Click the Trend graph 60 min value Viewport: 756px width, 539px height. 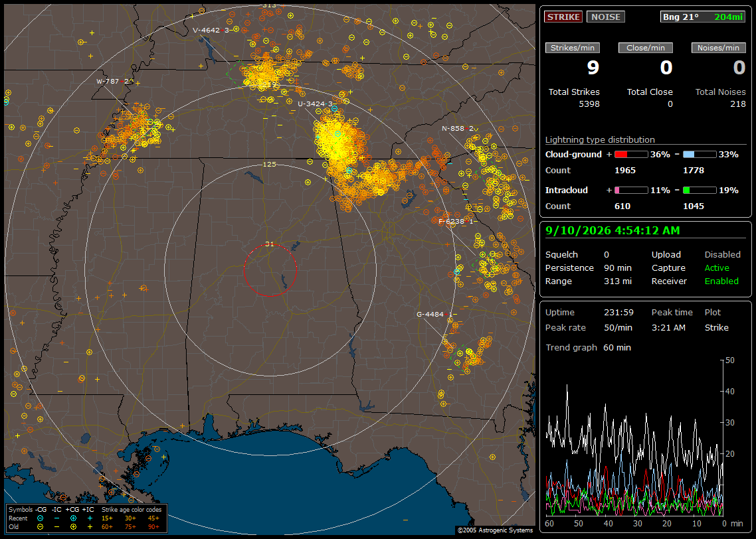pyautogui.click(x=617, y=347)
